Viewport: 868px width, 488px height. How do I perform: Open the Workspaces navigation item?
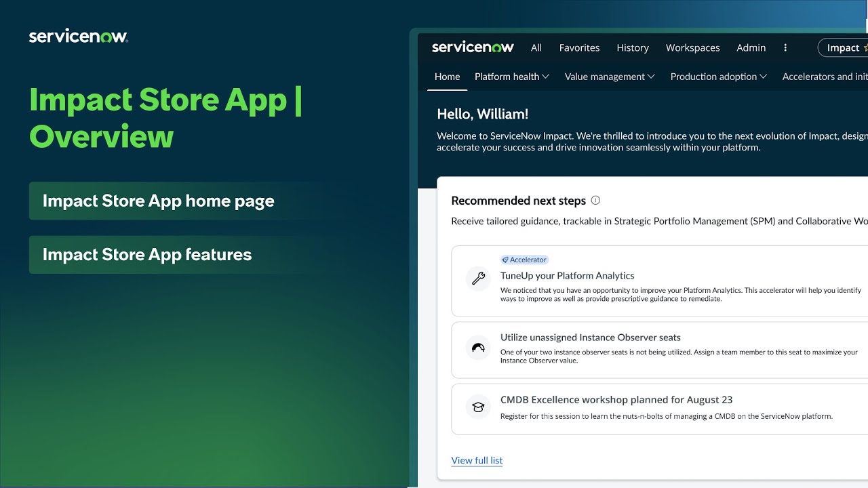click(x=692, y=47)
